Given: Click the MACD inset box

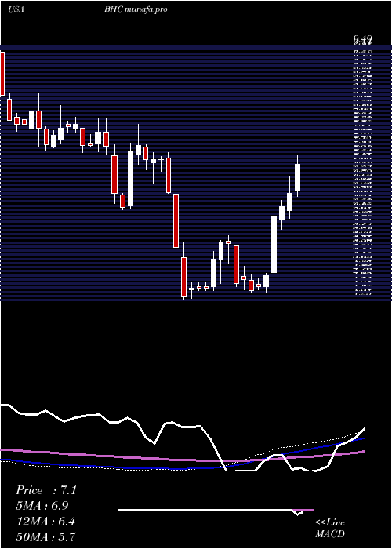Looking at the screenshot, I should tap(216, 510).
